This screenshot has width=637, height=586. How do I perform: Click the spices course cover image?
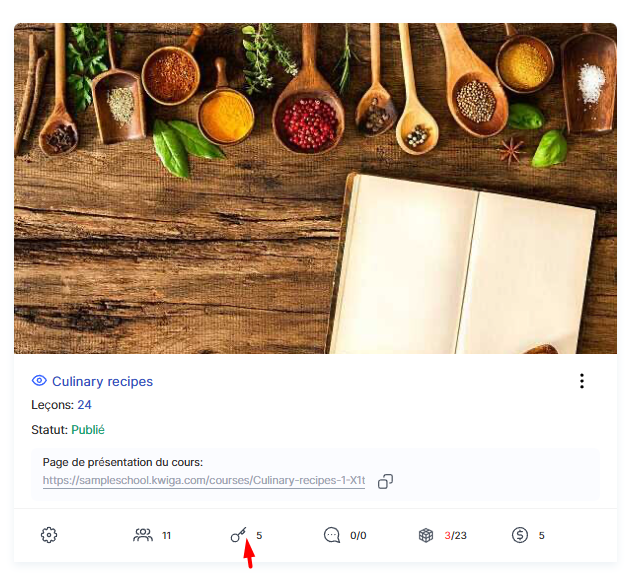click(315, 188)
